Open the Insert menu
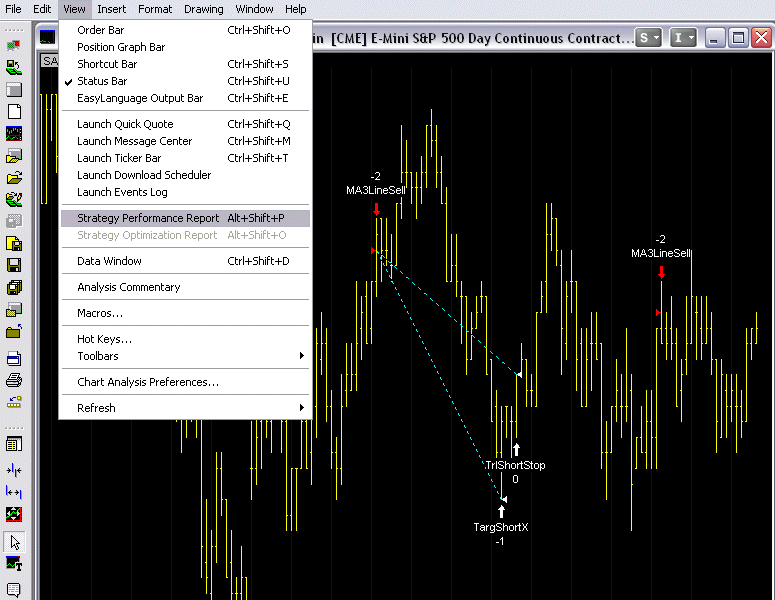This screenshot has height=600, width=775. (x=112, y=9)
